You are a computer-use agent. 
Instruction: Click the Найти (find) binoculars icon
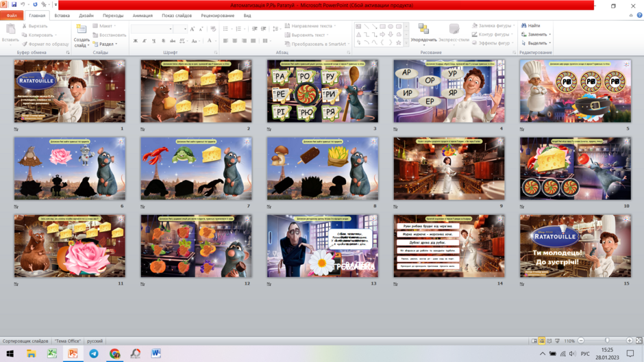(523, 25)
